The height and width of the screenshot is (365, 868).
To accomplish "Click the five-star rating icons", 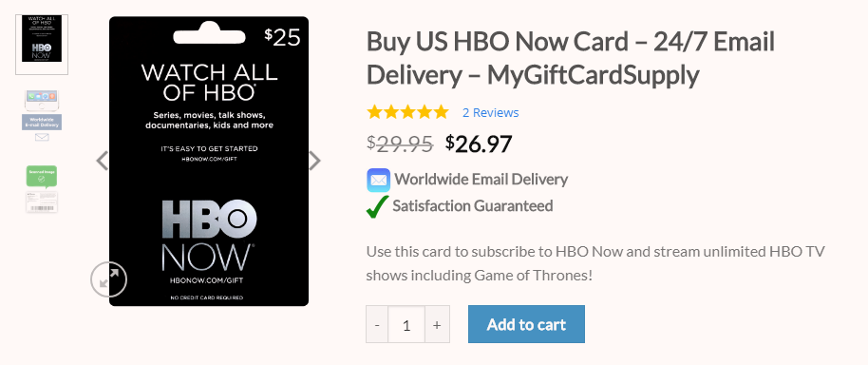I will pos(407,112).
